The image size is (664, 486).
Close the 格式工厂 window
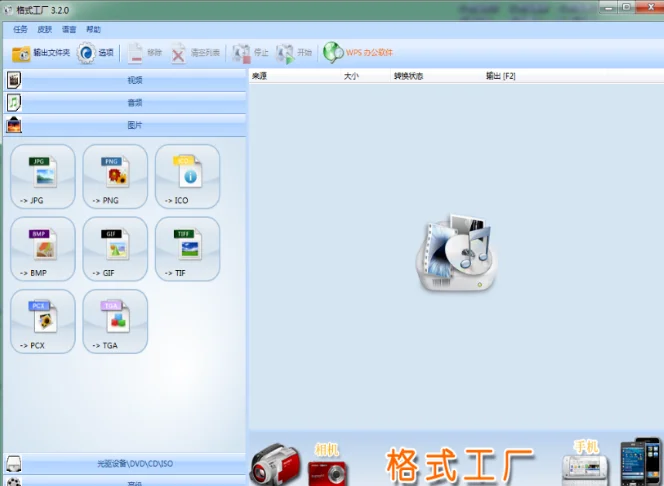[650, 7]
